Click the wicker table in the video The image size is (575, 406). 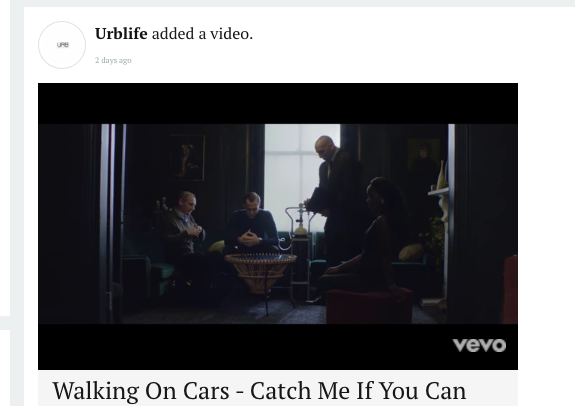260,273
